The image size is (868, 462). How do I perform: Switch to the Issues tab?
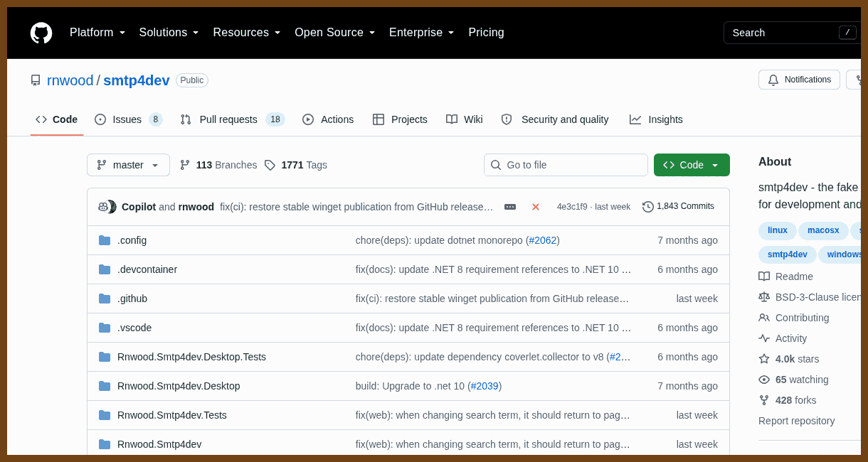pos(129,119)
